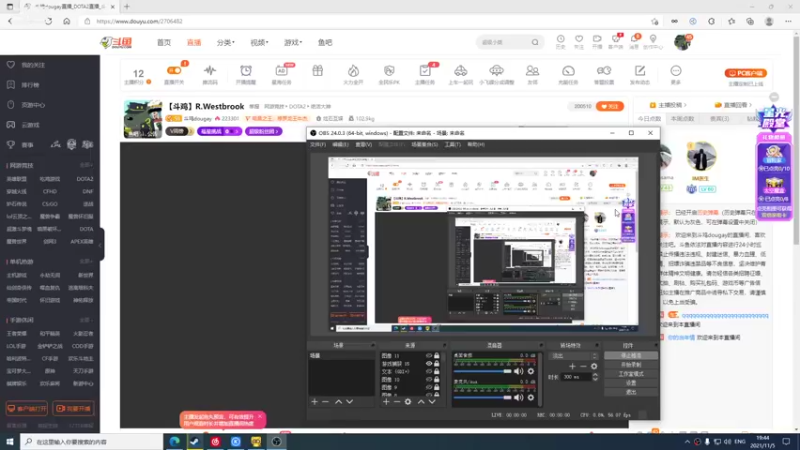
Task: Click the alarm clock reminder icon
Action: 246,70
